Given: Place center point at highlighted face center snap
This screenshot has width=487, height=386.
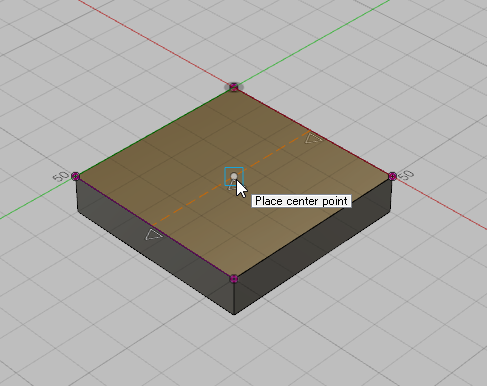Looking at the screenshot, I should point(234,176).
